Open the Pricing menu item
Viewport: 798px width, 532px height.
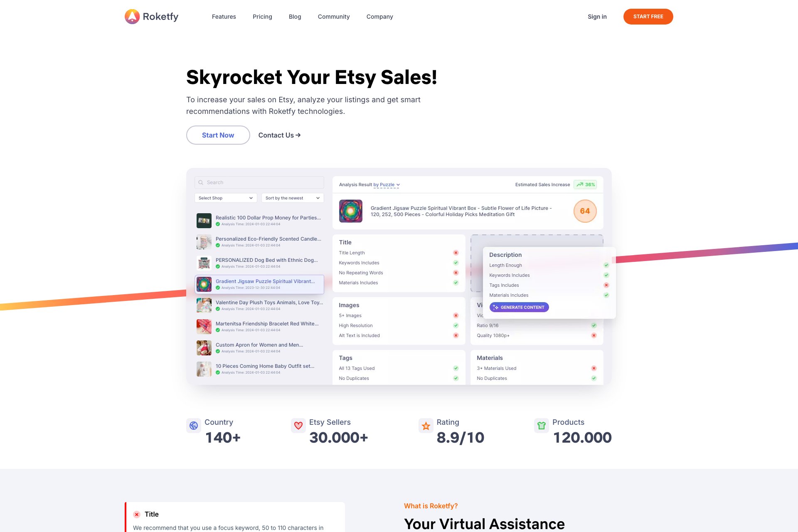[262, 17]
